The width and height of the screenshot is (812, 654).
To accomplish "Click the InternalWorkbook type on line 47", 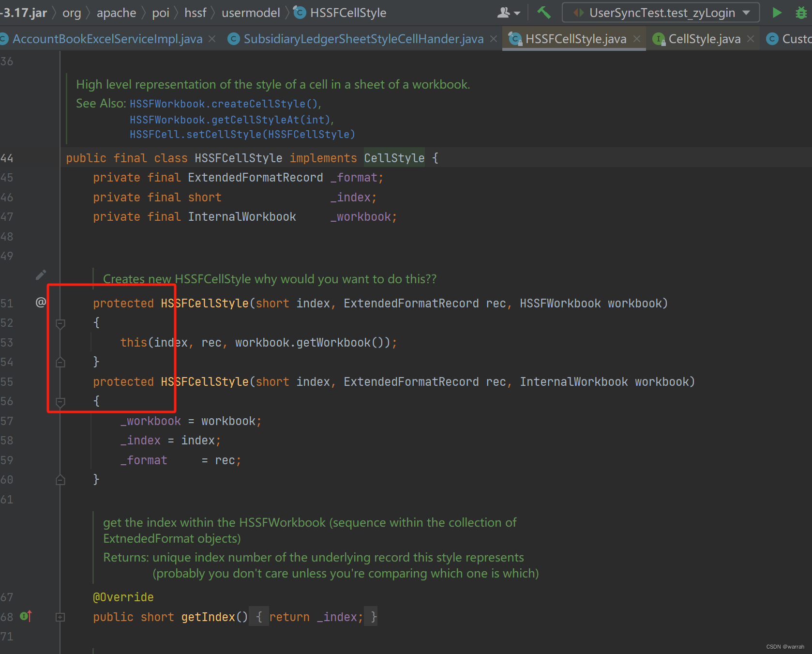I will click(242, 217).
